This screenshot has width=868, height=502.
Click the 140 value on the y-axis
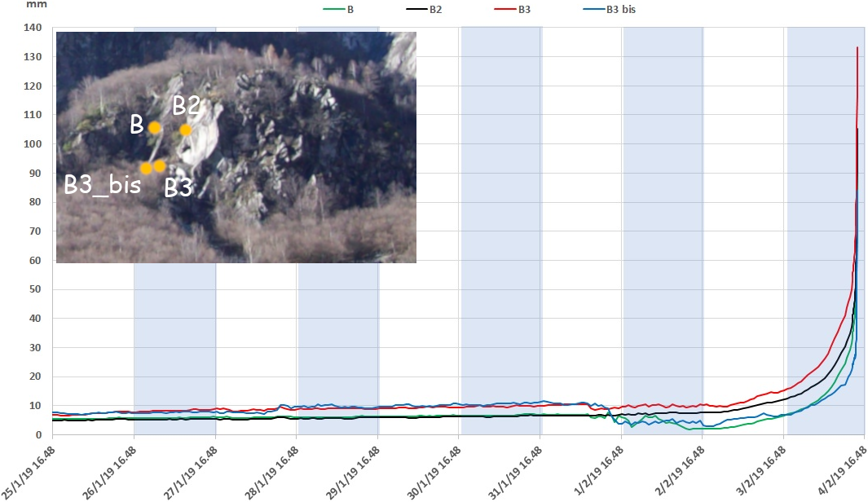tap(30, 28)
